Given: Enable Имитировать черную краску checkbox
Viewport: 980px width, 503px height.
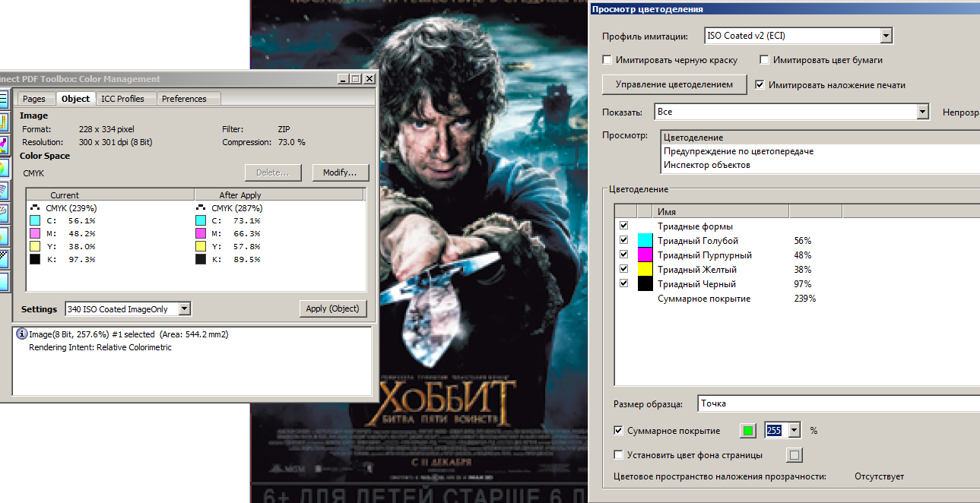Looking at the screenshot, I should [607, 60].
